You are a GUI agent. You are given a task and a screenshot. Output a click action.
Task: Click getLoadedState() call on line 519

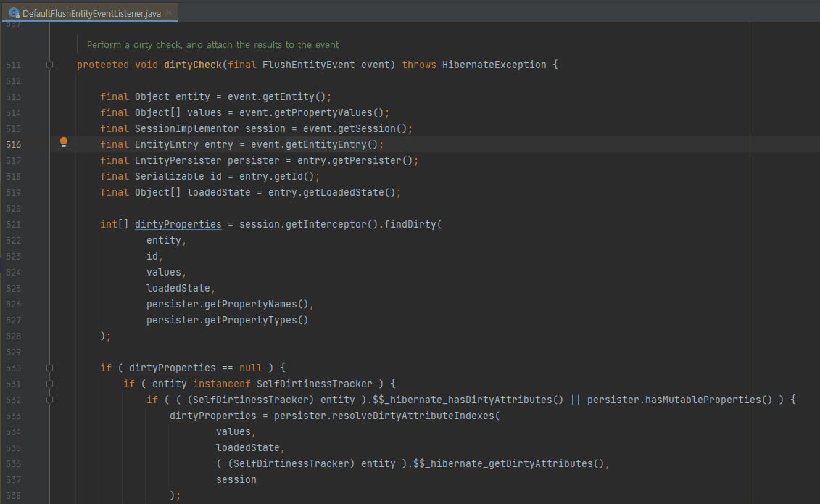(349, 192)
